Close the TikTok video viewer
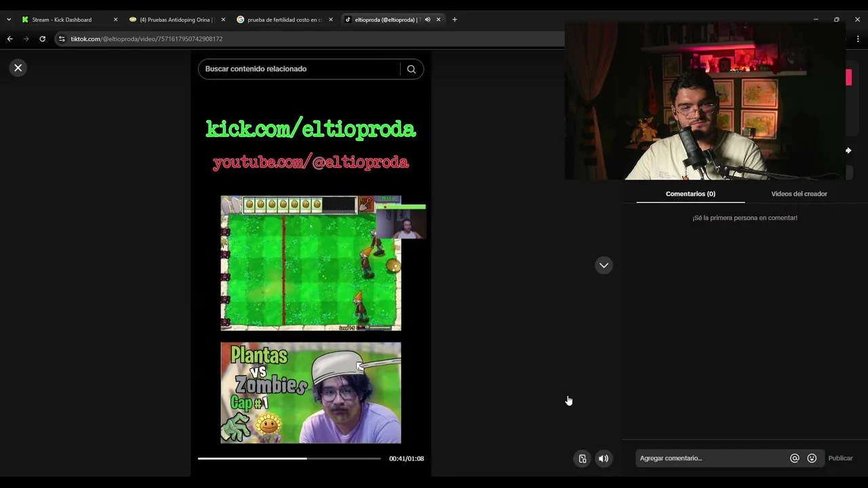Viewport: 868px width, 488px height. [x=18, y=68]
